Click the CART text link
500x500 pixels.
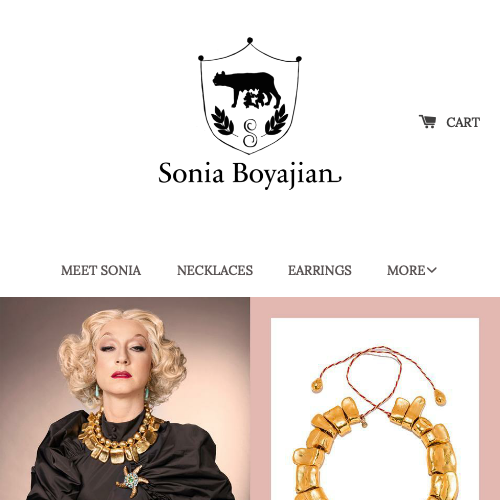point(463,122)
